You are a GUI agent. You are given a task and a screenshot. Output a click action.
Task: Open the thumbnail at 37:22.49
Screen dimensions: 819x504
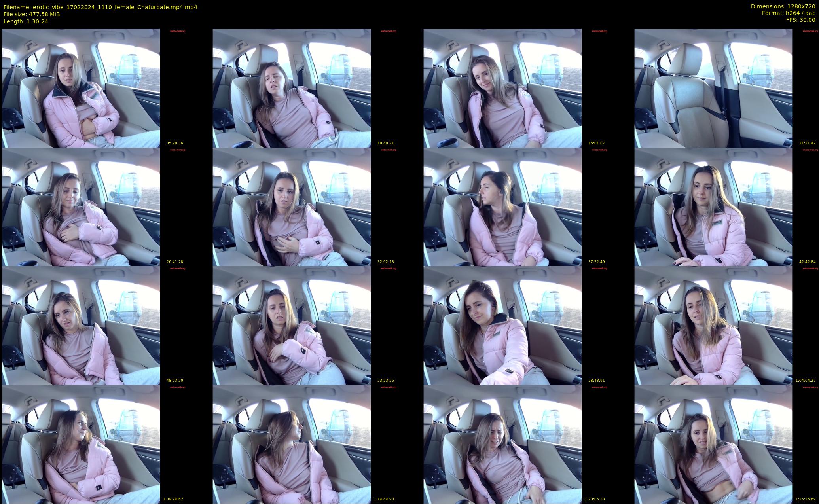pos(502,207)
